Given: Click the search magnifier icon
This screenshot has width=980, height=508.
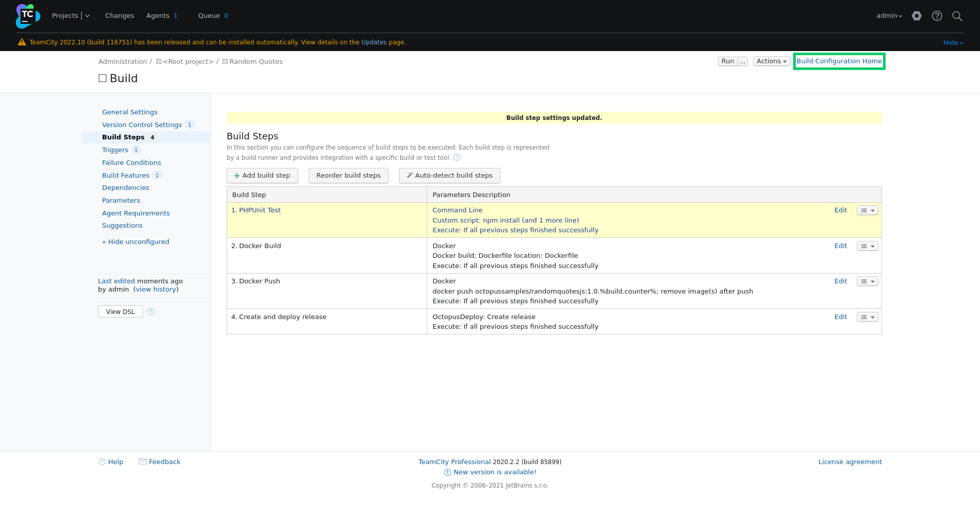Looking at the screenshot, I should [958, 16].
